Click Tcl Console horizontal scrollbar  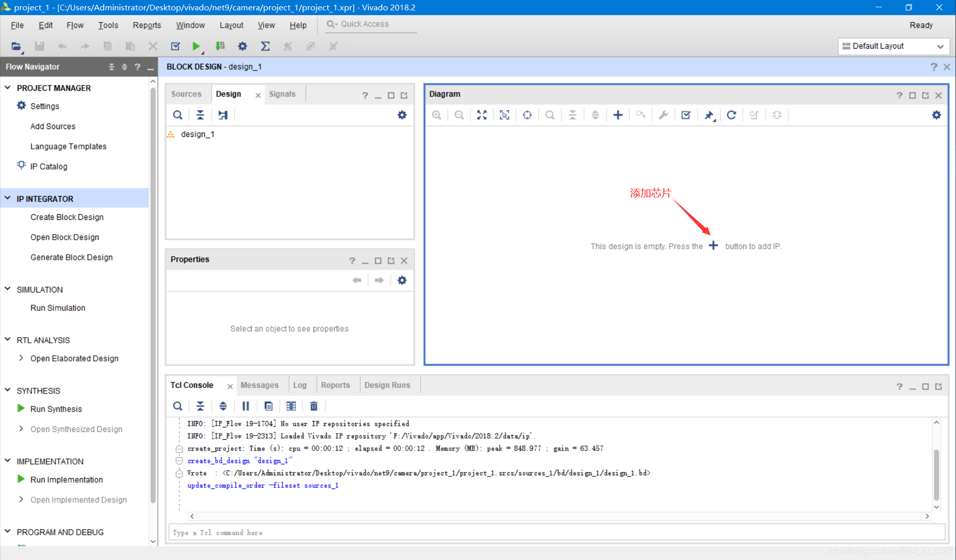560,516
